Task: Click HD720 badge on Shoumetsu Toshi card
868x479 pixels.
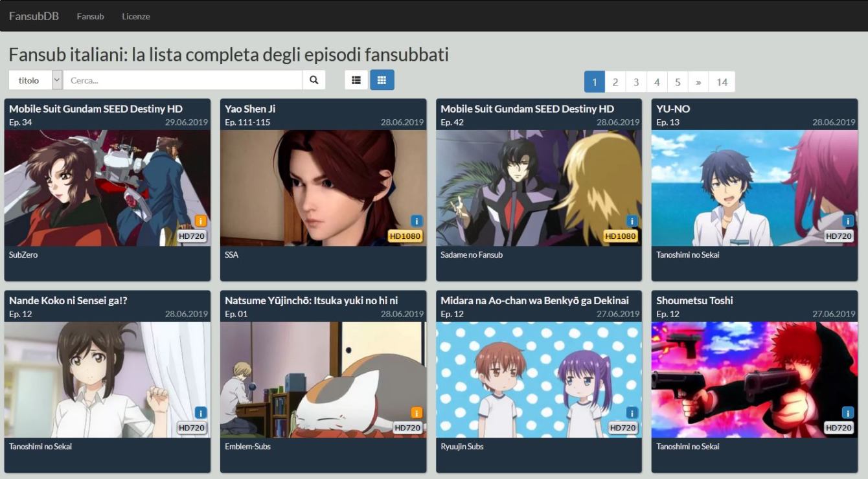Action: click(839, 428)
